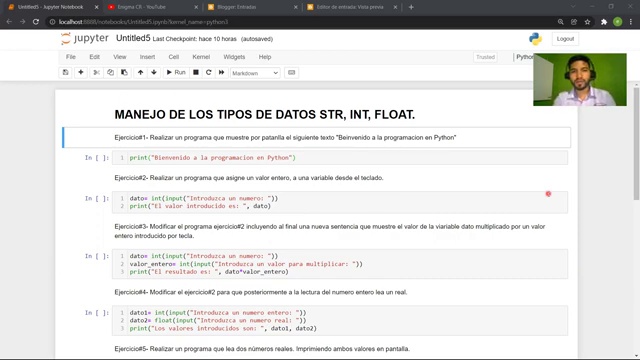The height and width of the screenshot is (360, 640).
Task: Open the Edit menu
Action: (x=94, y=57)
